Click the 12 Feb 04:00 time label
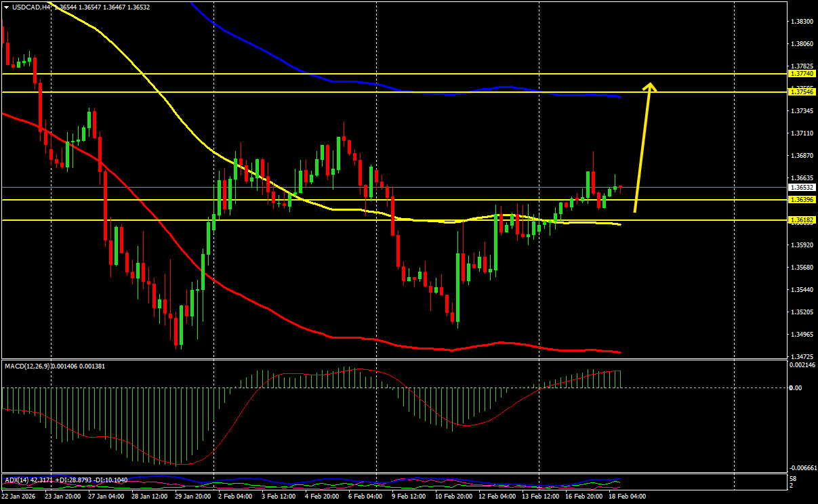Viewport: 818px width, 504px height. point(497,497)
